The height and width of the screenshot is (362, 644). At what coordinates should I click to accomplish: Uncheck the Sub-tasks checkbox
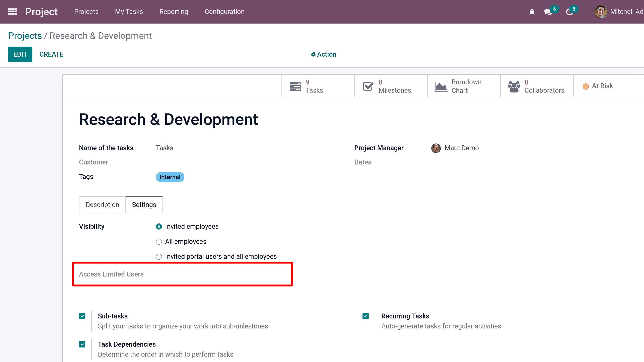[82, 316]
